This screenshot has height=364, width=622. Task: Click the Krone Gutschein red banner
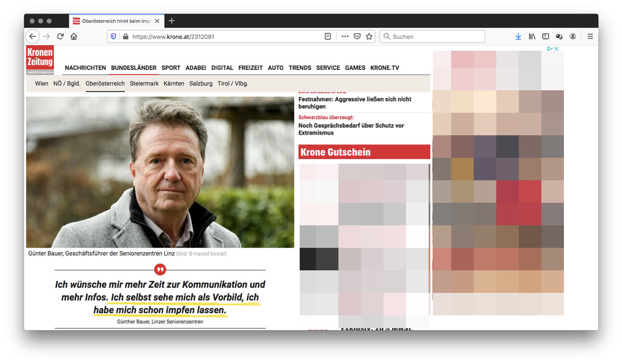point(364,152)
